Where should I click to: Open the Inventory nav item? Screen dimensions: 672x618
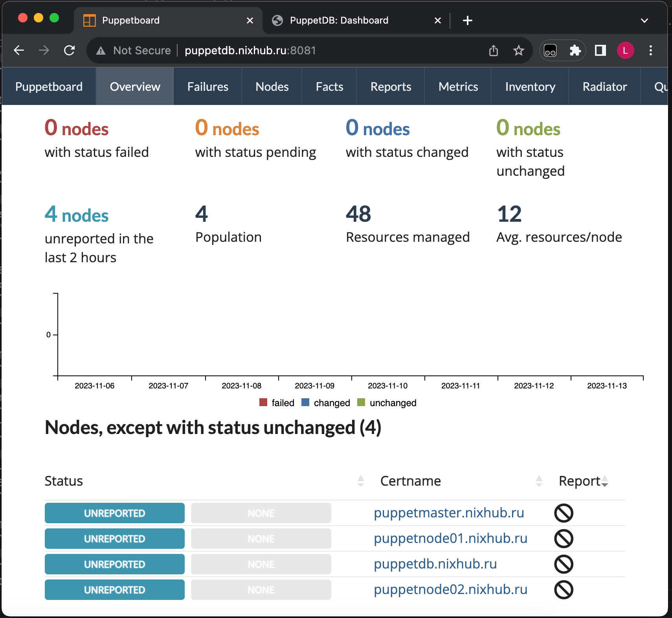(x=530, y=86)
